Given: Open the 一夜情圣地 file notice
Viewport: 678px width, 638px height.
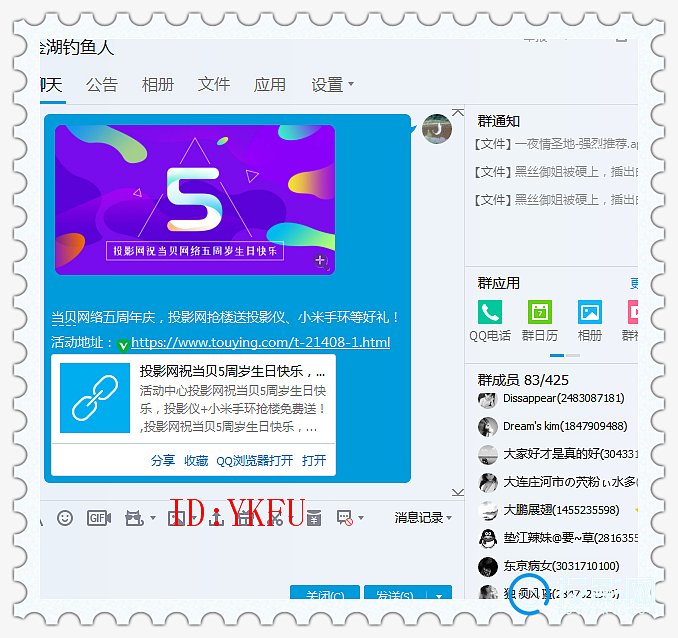Looking at the screenshot, I should [556, 144].
